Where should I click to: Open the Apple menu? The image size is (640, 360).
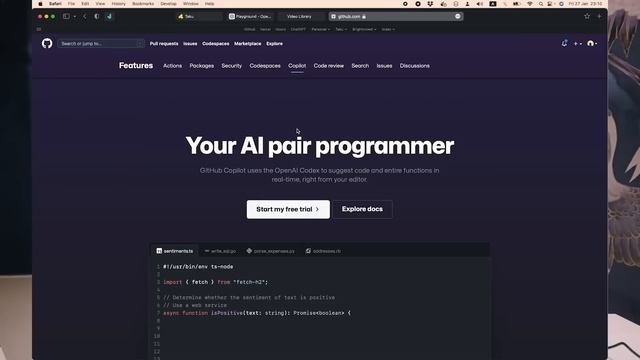40,4
